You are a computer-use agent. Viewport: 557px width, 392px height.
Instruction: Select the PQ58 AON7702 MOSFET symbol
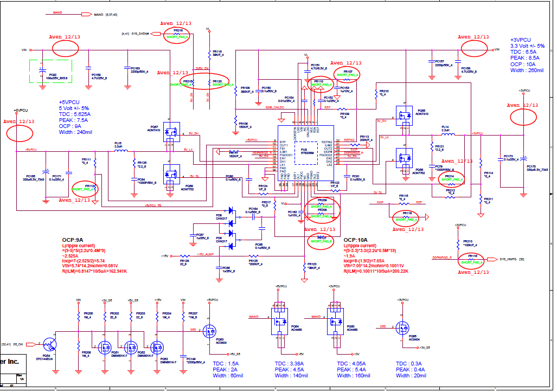click(171, 174)
